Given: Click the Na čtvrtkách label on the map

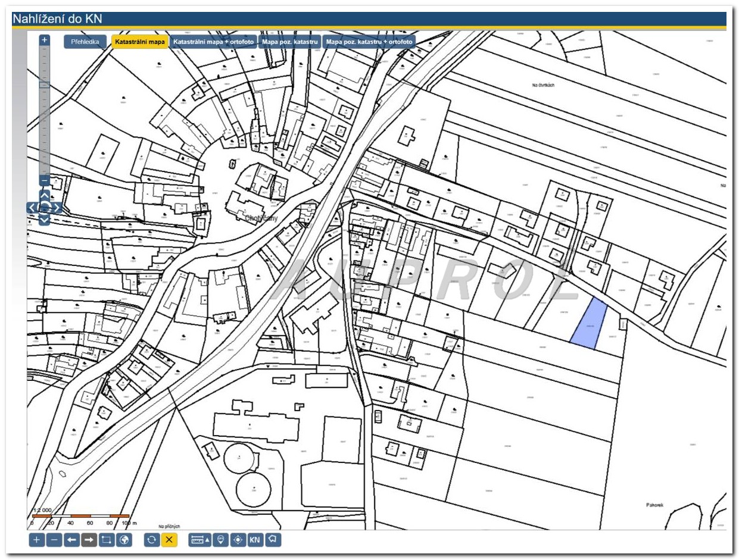Looking at the screenshot, I should [x=544, y=85].
